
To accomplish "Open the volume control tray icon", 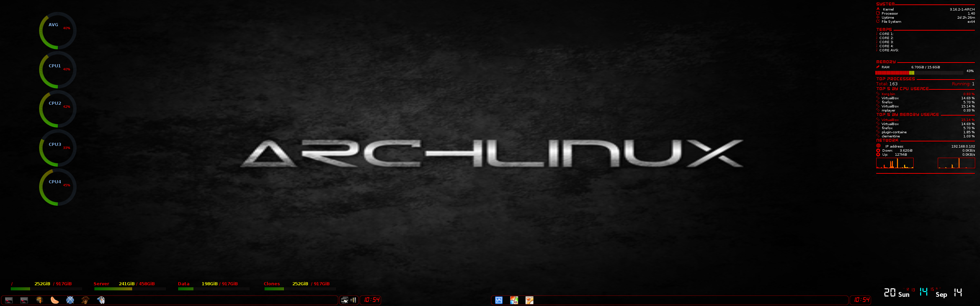I will (354, 300).
